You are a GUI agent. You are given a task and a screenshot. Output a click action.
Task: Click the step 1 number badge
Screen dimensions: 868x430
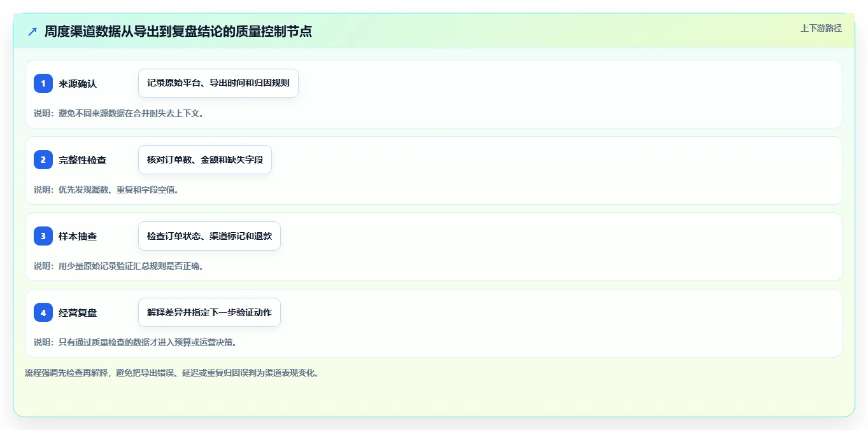point(43,83)
